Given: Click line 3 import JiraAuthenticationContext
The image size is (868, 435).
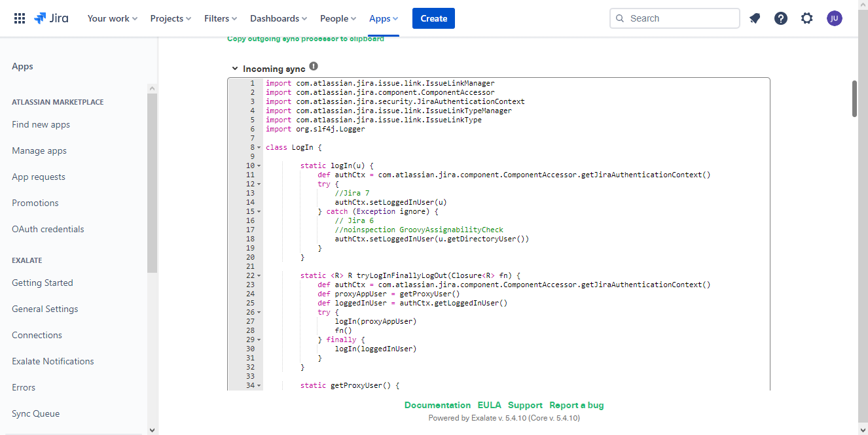Looking at the screenshot, I should (x=395, y=102).
